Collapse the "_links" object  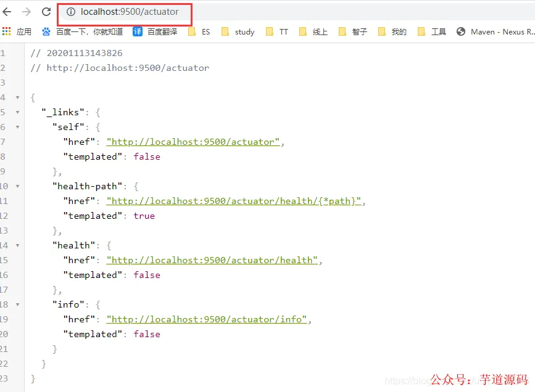tap(17, 113)
